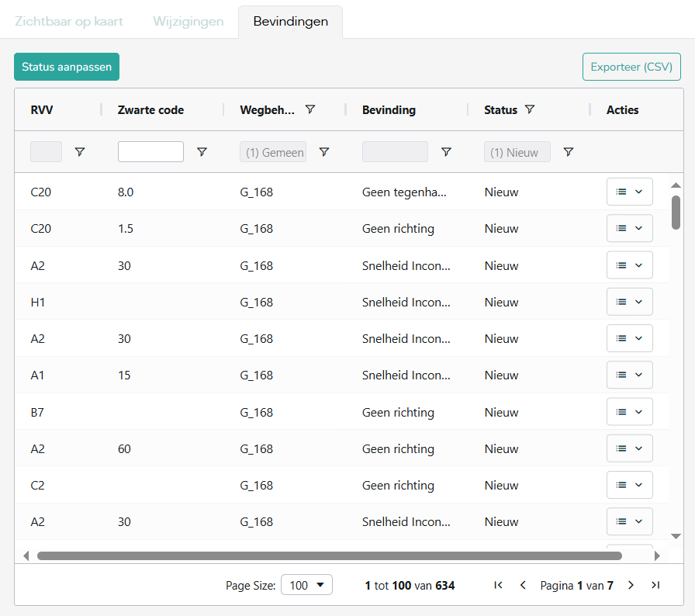695x616 pixels.
Task: Open filter menu in Status column header
Action: (x=530, y=109)
